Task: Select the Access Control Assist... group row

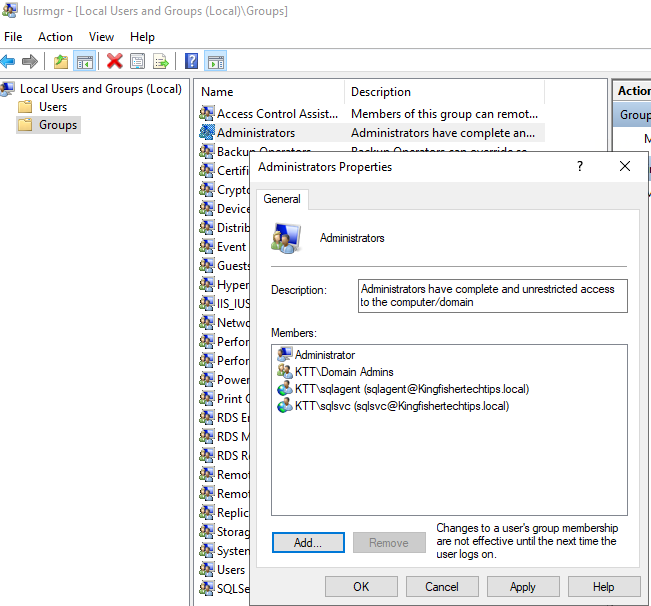Action: coord(371,113)
